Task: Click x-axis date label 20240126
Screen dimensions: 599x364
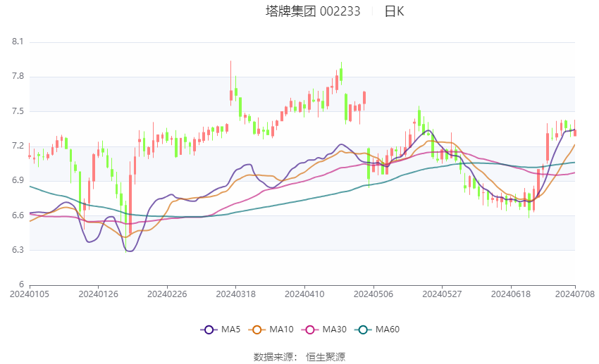Action: [x=98, y=294]
